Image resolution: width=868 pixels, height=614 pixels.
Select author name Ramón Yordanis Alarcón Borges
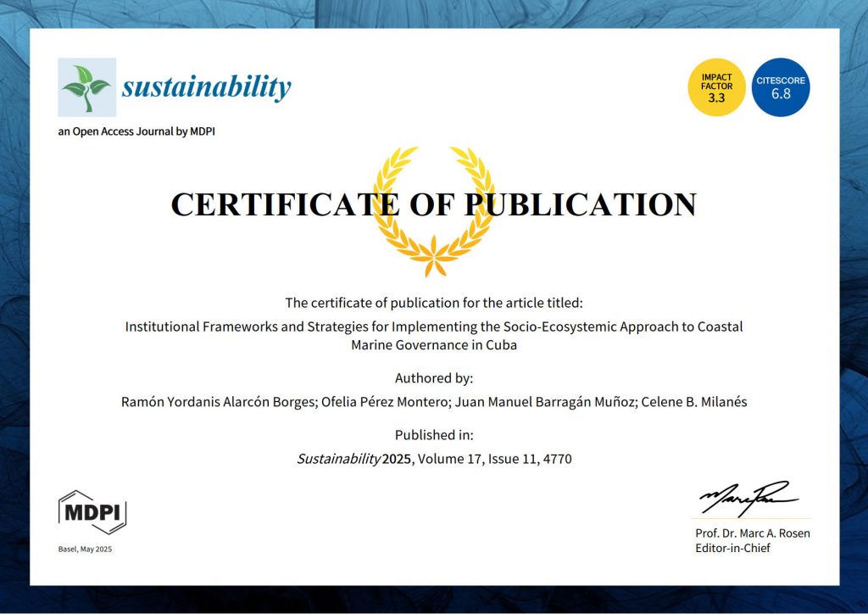220,402
